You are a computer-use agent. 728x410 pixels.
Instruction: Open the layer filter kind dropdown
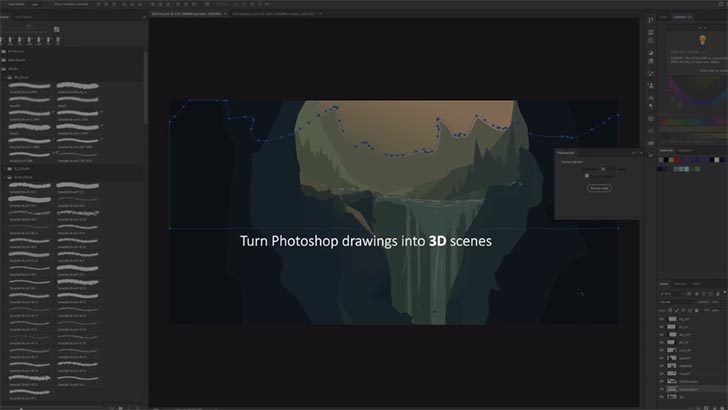pyautogui.click(x=670, y=293)
